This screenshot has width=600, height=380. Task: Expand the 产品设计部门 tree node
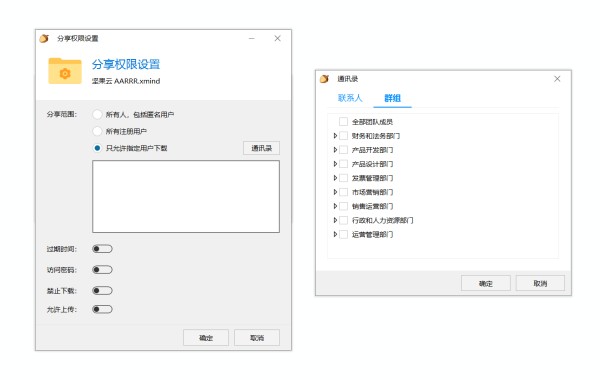[x=335, y=164]
